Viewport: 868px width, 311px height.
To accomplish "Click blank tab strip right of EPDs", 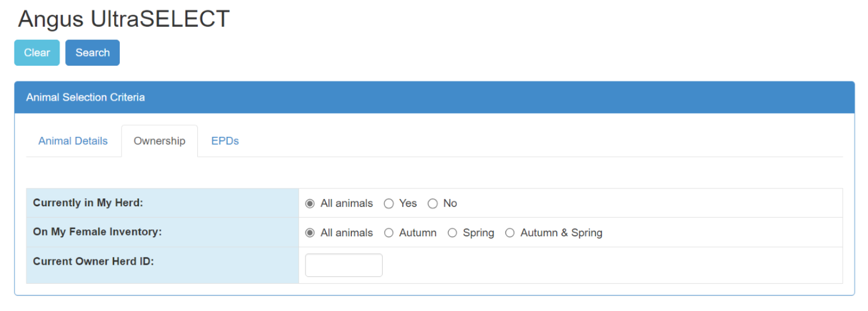I will point(526,141).
